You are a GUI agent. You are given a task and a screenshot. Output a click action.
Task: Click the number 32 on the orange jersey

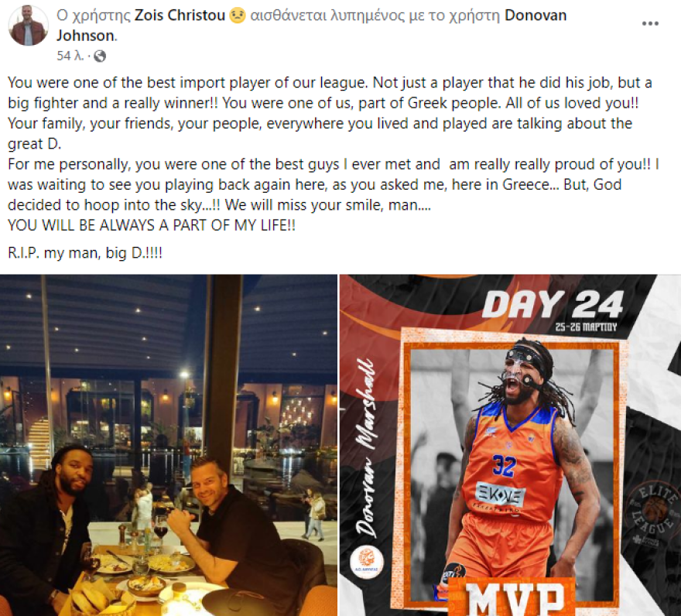504,466
